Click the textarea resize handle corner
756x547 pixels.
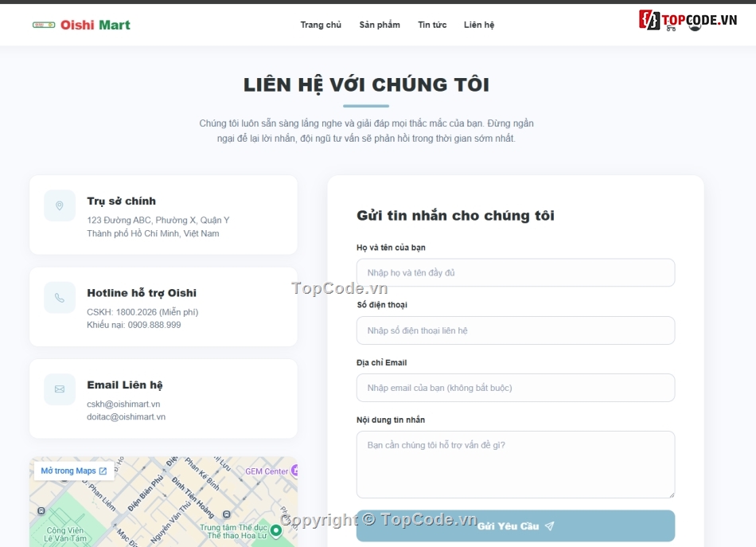[671, 494]
